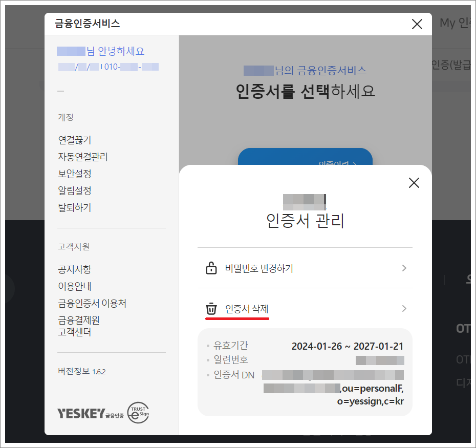Close the 인증서 관리 panel
Screen dimensions: 476x448
[x=414, y=183]
